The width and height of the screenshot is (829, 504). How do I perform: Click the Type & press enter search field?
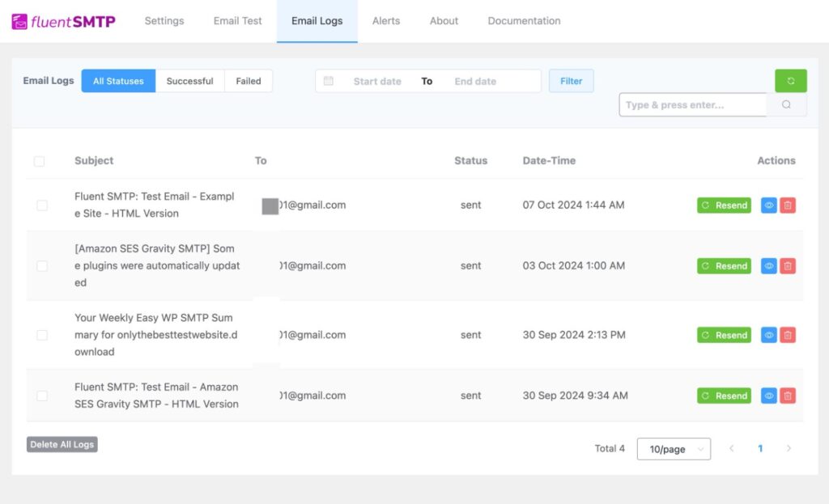[x=692, y=104]
